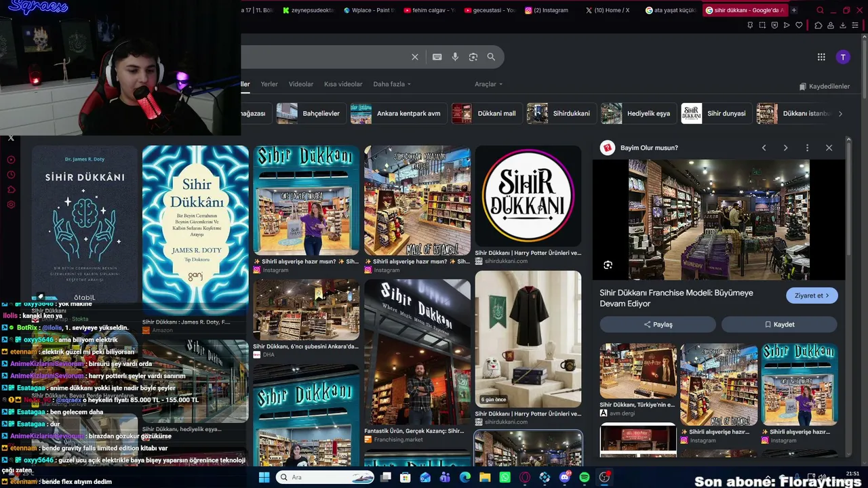Viewport: 868px width, 488px height.
Task: Click the Kaydet save button
Action: coord(779,325)
